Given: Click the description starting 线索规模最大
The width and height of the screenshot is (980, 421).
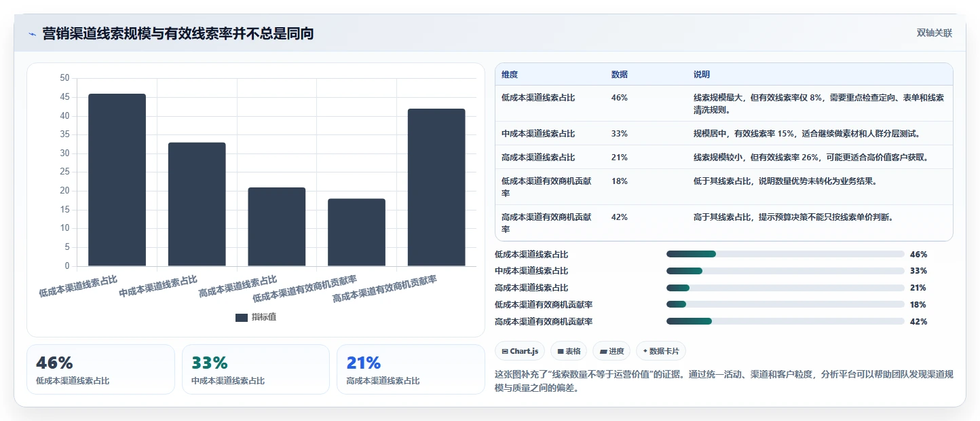Looking at the screenshot, I should tap(818, 103).
